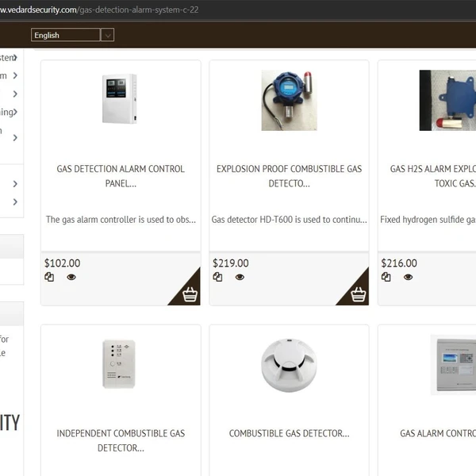The image size is (476, 476).
Task: Click the $102.00 price text
Action: pos(62,263)
